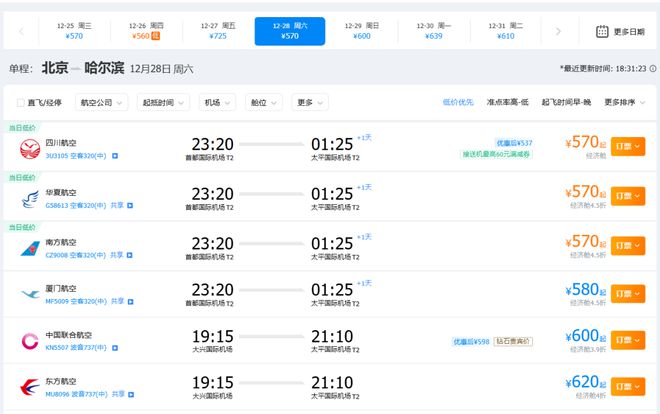Open details icon next to G58613 共享

pyautogui.click(x=130, y=205)
